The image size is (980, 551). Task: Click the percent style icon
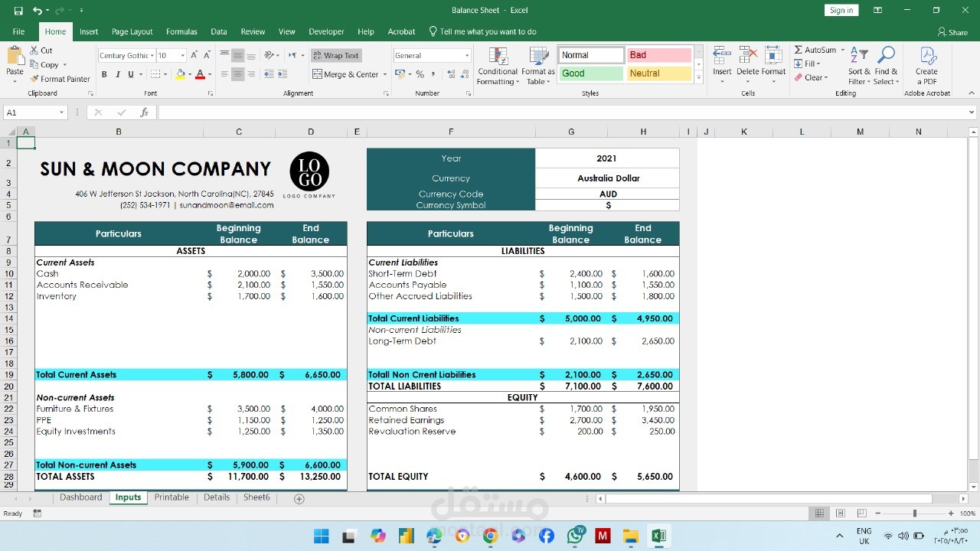(x=420, y=74)
